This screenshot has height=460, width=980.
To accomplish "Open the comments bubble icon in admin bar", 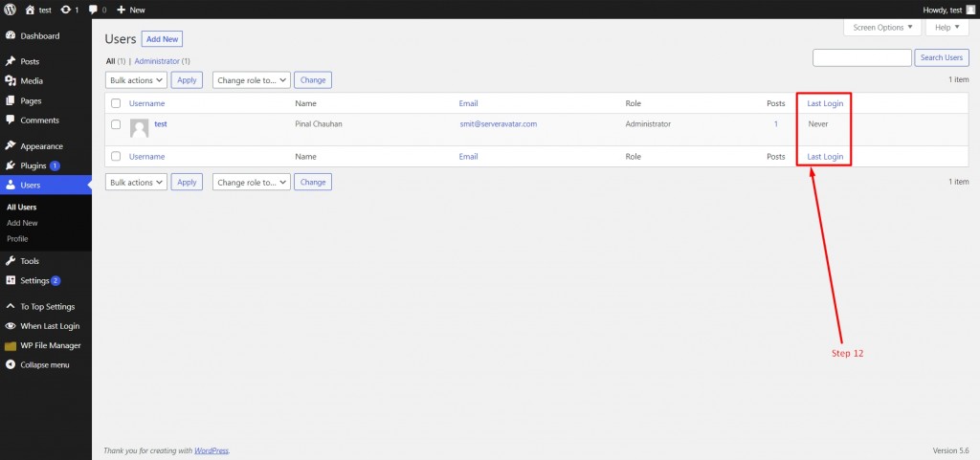I will (x=93, y=10).
